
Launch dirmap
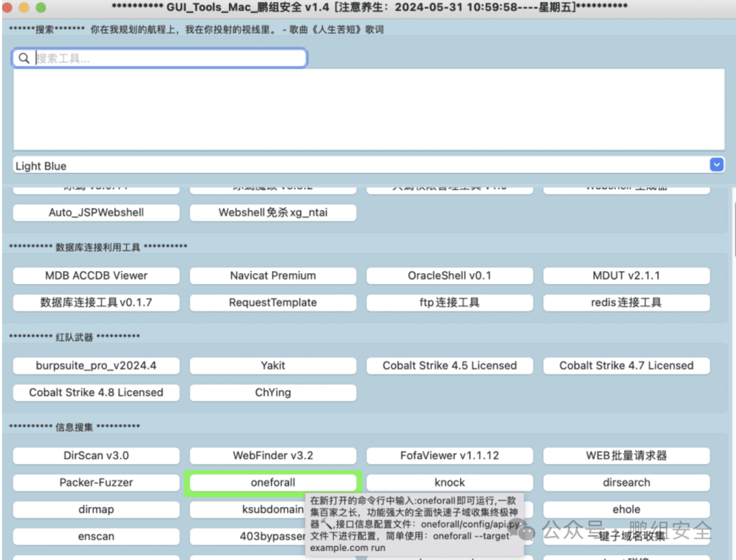96,510
